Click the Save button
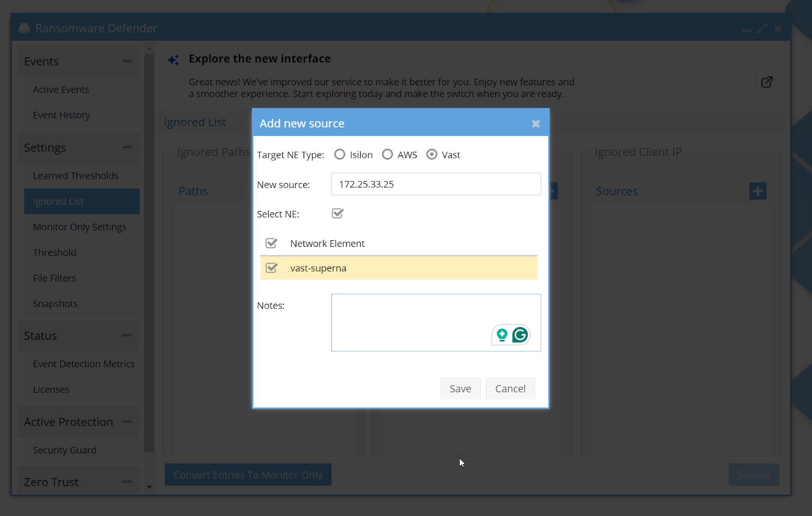The width and height of the screenshot is (812, 516). coord(460,389)
